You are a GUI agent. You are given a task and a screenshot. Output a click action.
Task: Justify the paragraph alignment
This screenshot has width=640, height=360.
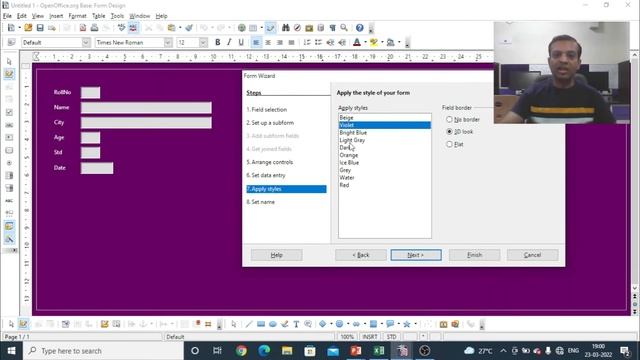(x=291, y=42)
